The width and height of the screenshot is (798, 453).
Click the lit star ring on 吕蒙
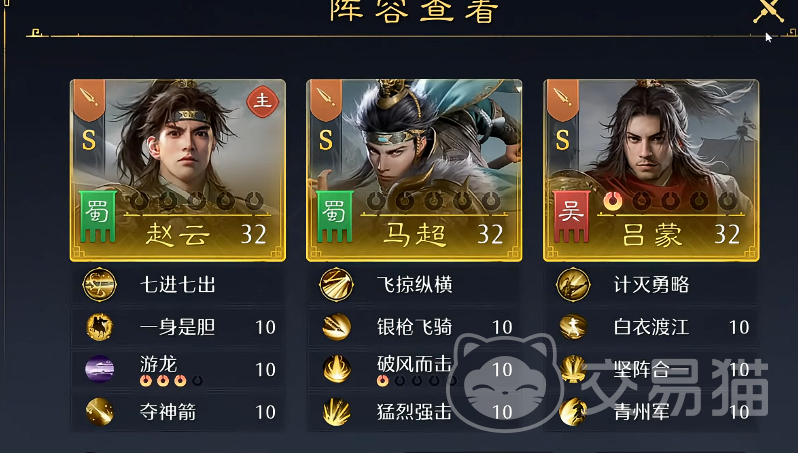[613, 202]
